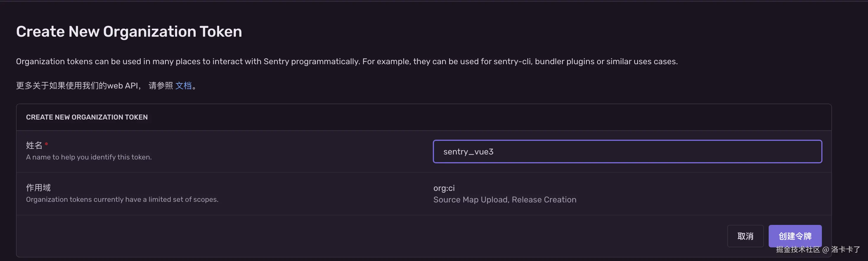868x261 pixels.
Task: Click the large "Create New Organization Token" page title
Action: click(129, 32)
